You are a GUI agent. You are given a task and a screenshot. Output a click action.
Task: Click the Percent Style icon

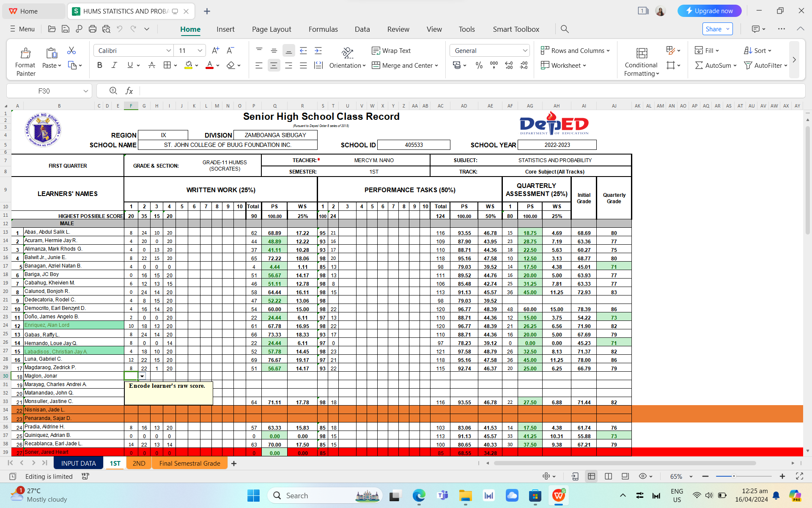[x=479, y=65]
